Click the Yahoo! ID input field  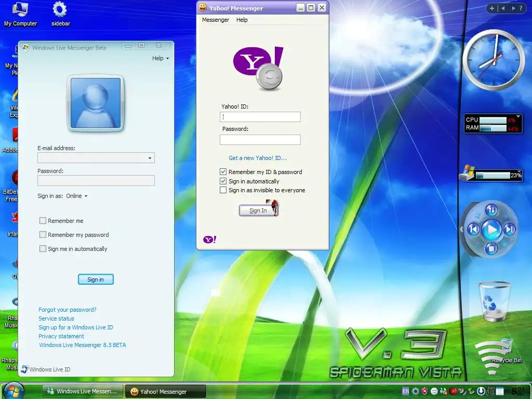[260, 117]
